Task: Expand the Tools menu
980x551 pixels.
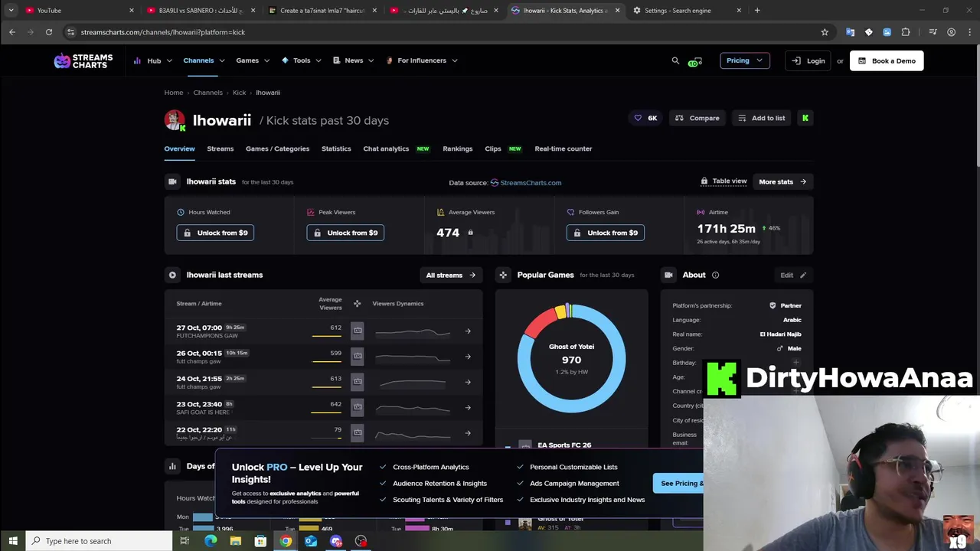Action: coord(301,60)
